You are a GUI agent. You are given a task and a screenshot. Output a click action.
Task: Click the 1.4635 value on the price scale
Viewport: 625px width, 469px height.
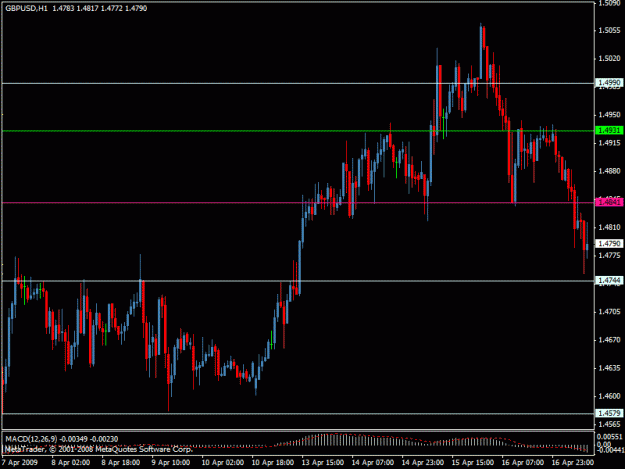pos(609,368)
